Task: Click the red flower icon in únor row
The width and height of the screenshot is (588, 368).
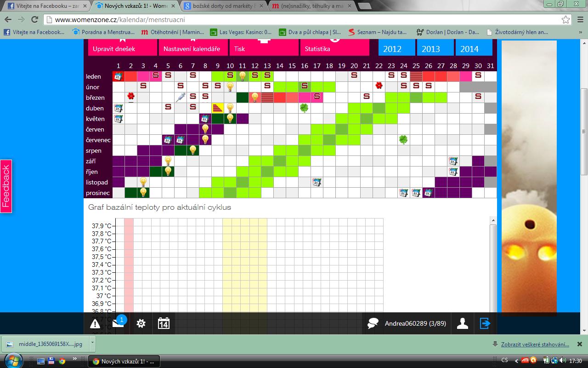Action: [379, 86]
